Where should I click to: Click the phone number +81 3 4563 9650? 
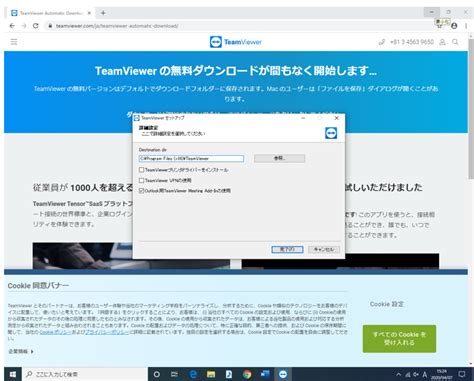tap(412, 42)
